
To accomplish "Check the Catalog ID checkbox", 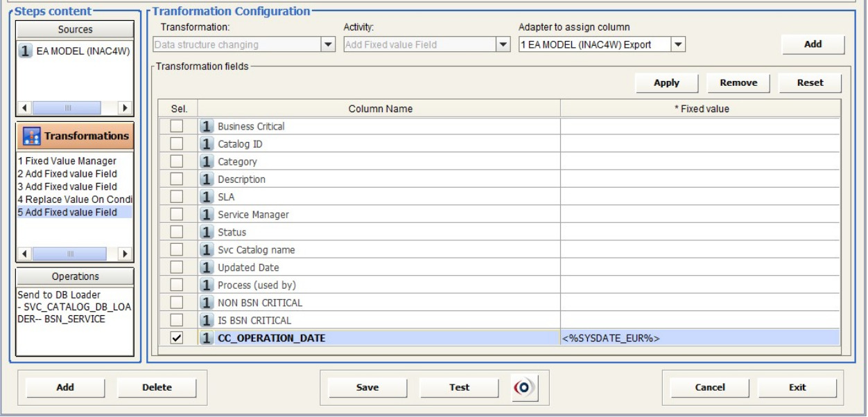I will coord(177,144).
